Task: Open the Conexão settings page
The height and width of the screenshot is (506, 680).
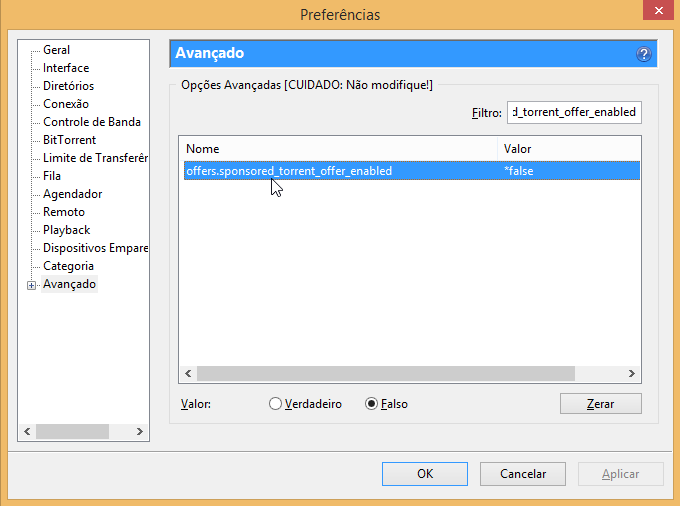Action: [x=66, y=104]
